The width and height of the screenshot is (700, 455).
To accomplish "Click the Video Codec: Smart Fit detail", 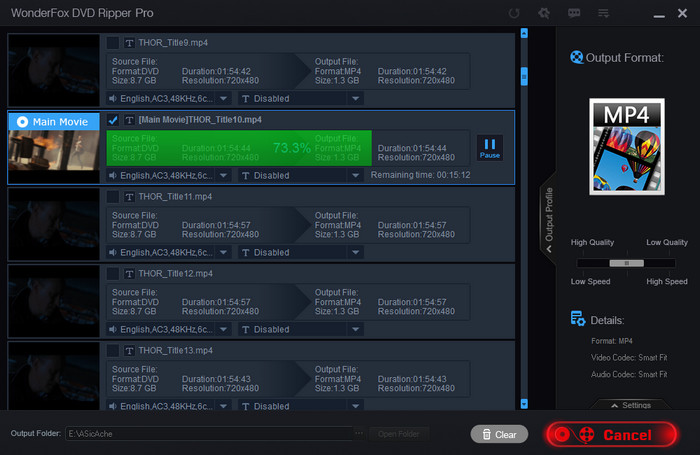I will tap(629, 358).
